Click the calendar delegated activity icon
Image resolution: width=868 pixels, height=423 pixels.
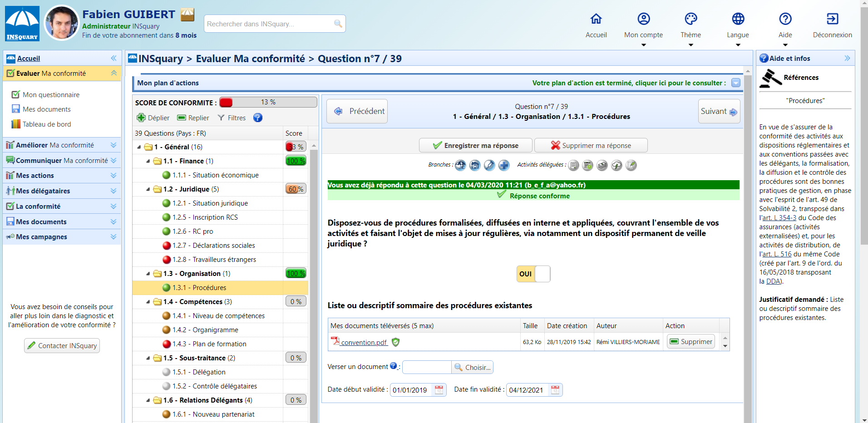(588, 165)
